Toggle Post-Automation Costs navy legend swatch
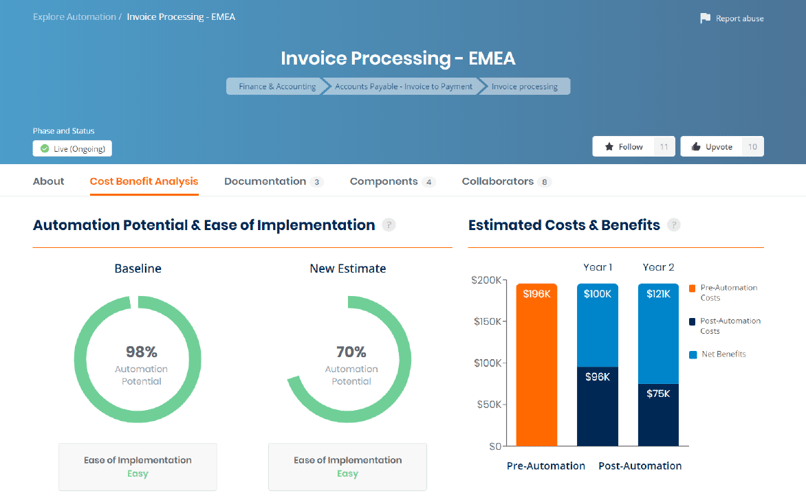Viewport: 806px width, 500px height. click(692, 322)
